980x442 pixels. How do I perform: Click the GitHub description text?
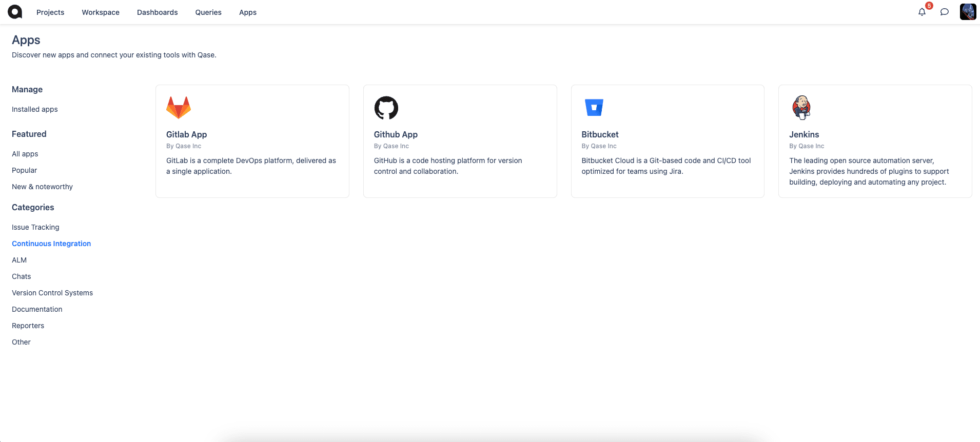(448, 166)
